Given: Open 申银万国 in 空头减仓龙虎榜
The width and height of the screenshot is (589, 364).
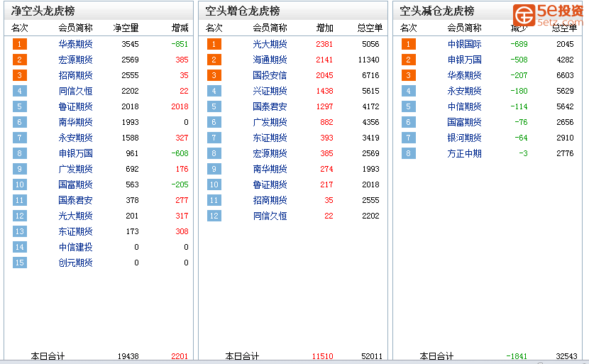Looking at the screenshot, I should [464, 60].
